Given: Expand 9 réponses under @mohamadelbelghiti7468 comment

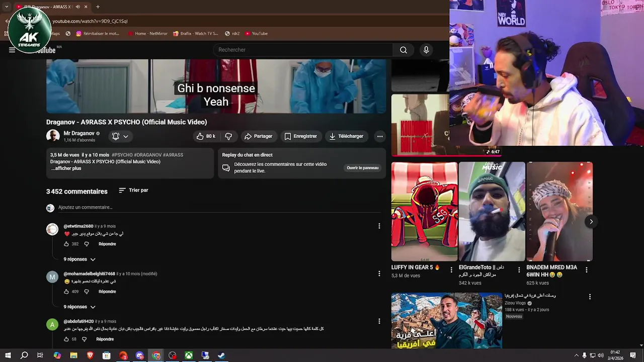Looking at the screenshot, I should tap(79, 307).
